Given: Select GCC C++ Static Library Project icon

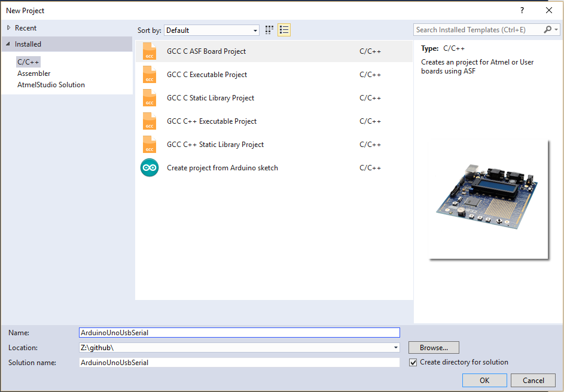Looking at the screenshot, I should coord(150,145).
